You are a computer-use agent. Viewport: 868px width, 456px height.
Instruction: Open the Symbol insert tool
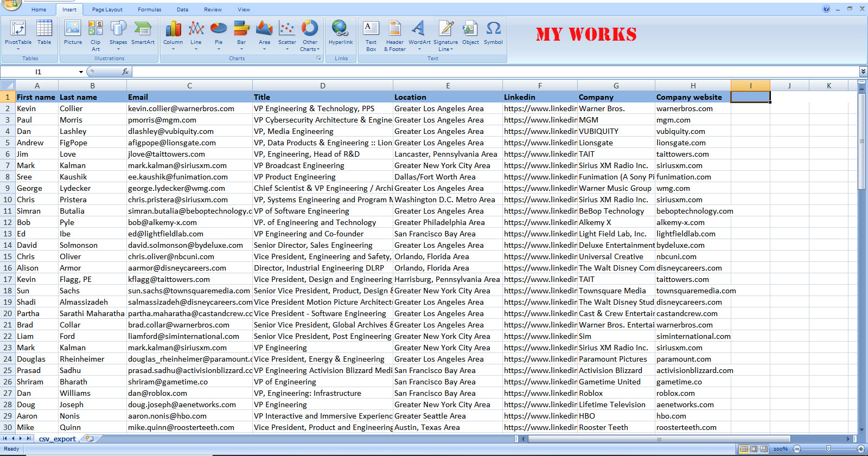point(493,34)
